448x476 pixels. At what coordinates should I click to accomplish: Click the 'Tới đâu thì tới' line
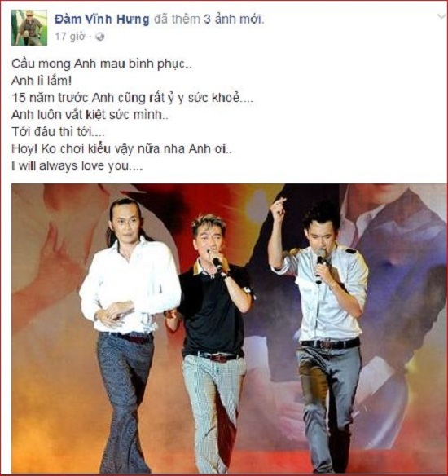58,132
